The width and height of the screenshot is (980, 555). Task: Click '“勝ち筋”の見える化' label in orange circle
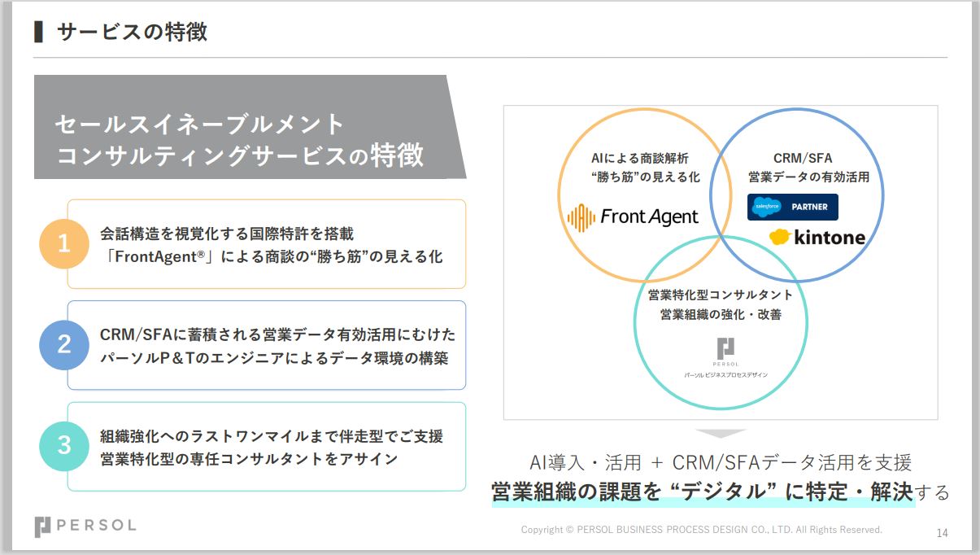click(645, 177)
